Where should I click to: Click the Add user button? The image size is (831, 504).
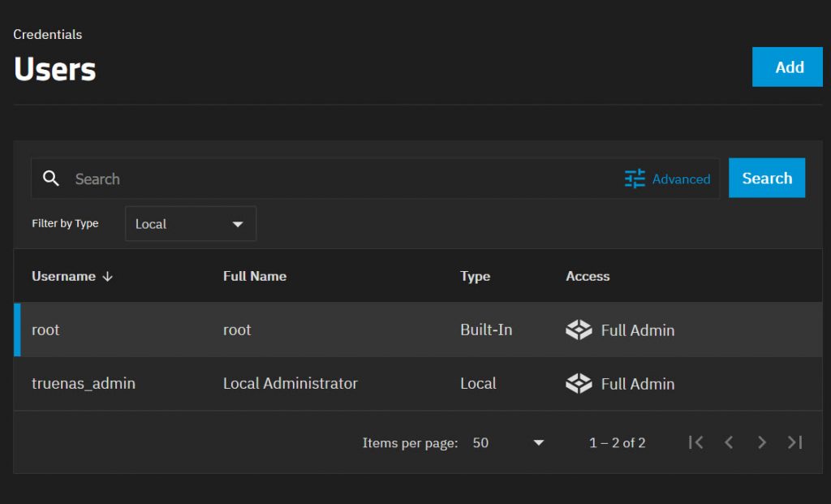point(787,67)
